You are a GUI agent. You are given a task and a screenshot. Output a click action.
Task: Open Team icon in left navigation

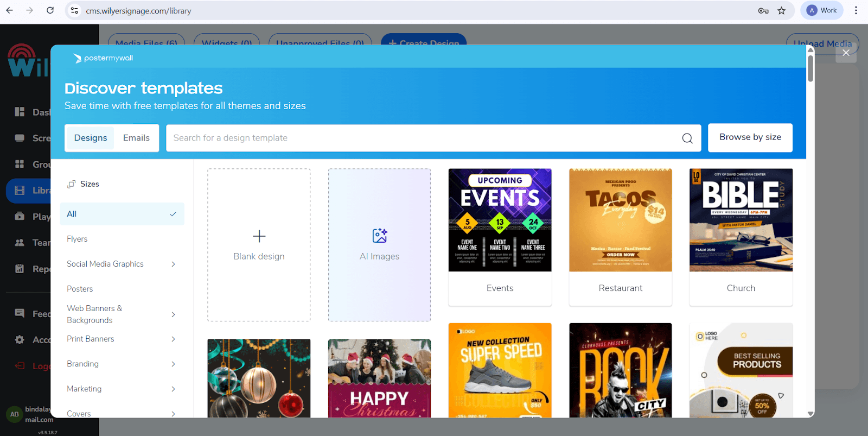click(20, 243)
